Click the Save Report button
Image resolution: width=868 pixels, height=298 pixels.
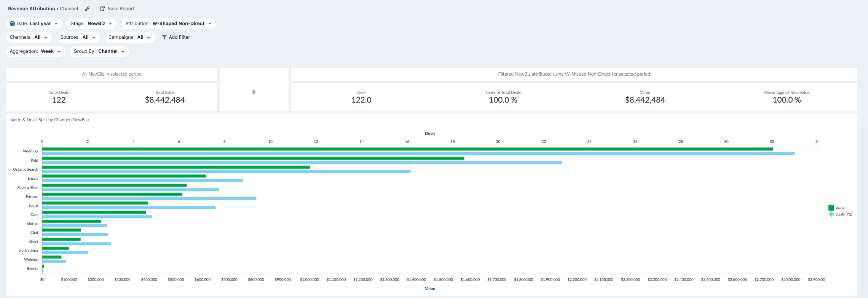[117, 9]
